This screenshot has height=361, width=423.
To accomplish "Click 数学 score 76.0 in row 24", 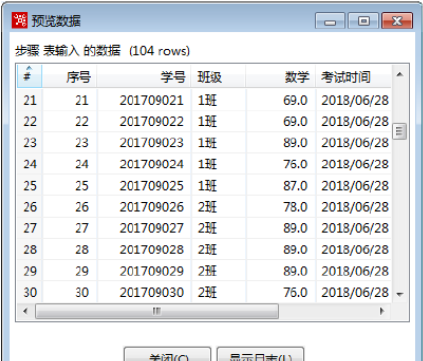I will [281, 164].
